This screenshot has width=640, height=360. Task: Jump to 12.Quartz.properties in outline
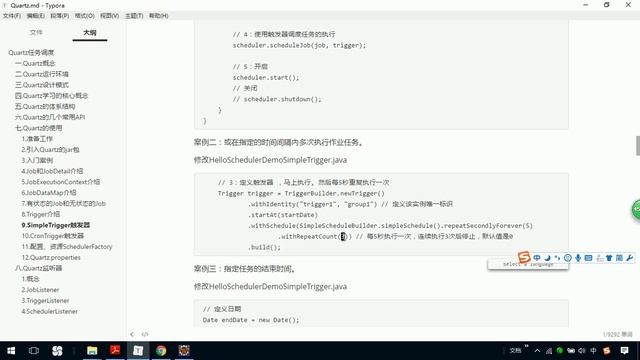click(x=51, y=258)
